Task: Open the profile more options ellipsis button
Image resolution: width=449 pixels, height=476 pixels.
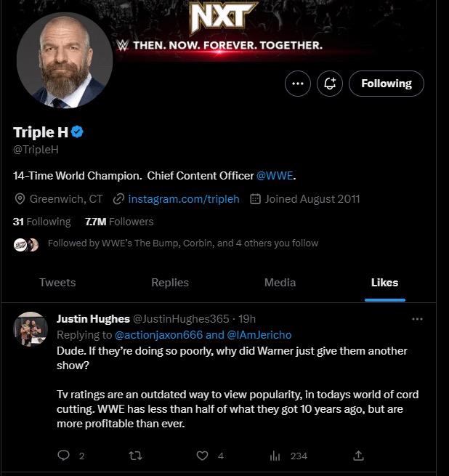Action: pos(297,84)
